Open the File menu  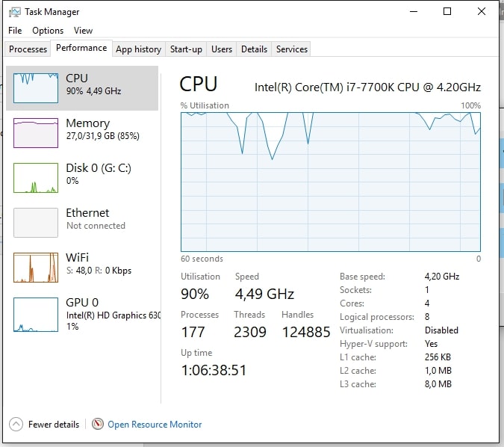15,31
